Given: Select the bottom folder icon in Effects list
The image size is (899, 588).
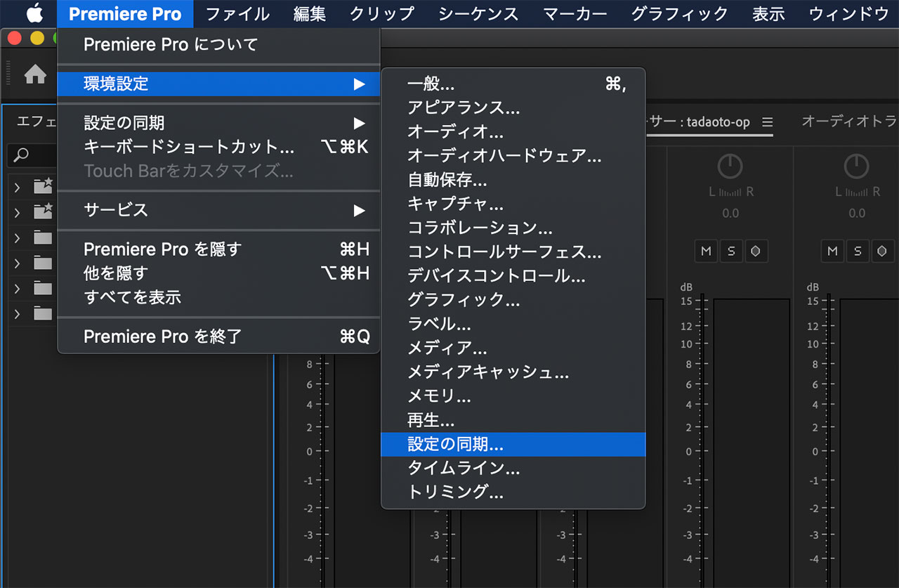Looking at the screenshot, I should 44,313.
